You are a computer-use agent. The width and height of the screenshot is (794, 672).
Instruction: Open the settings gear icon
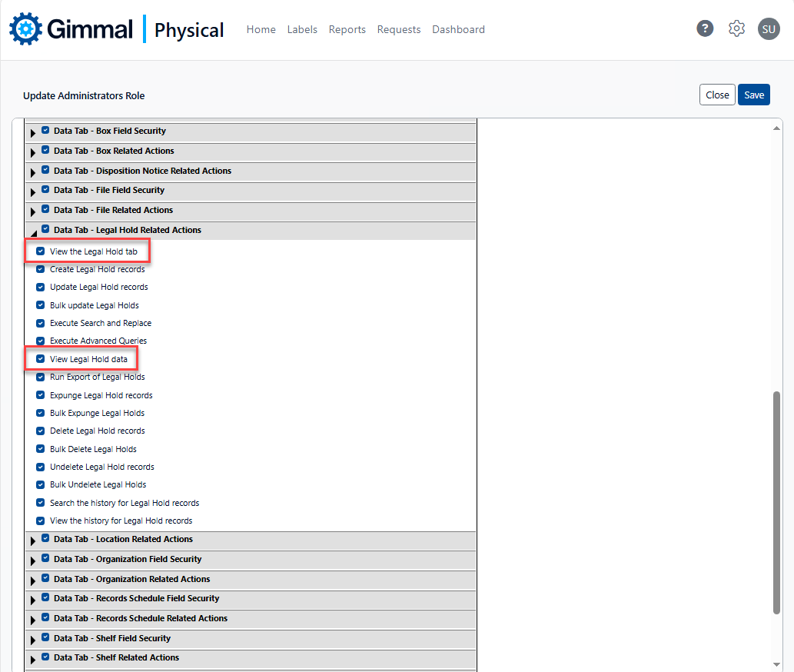point(736,28)
